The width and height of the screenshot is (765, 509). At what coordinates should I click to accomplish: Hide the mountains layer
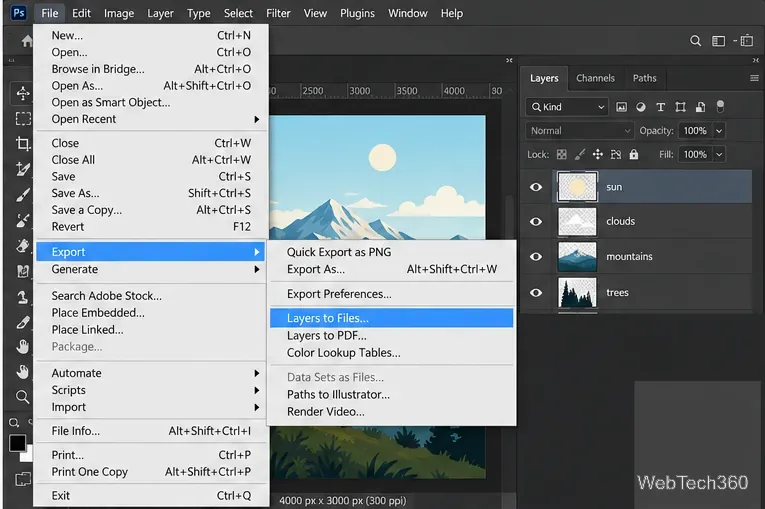[x=536, y=257]
